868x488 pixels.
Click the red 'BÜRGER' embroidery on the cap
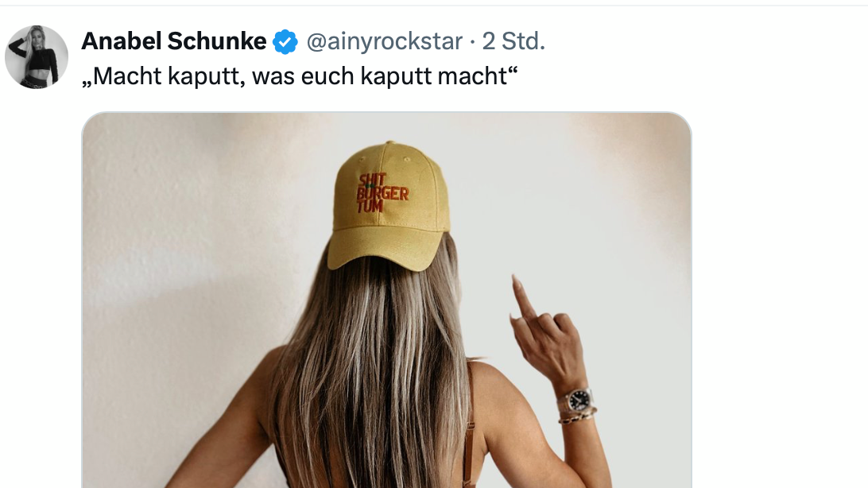click(x=382, y=193)
